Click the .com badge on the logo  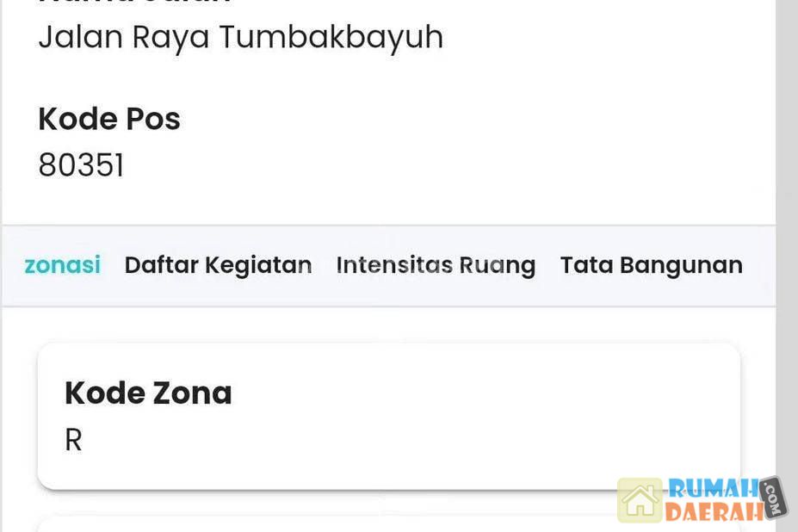pyautogui.click(x=772, y=498)
